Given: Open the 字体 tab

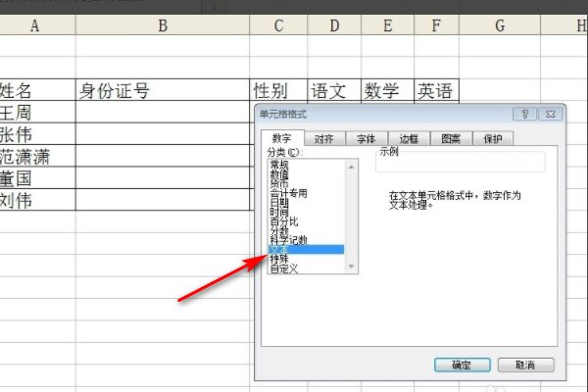Looking at the screenshot, I should (x=366, y=139).
